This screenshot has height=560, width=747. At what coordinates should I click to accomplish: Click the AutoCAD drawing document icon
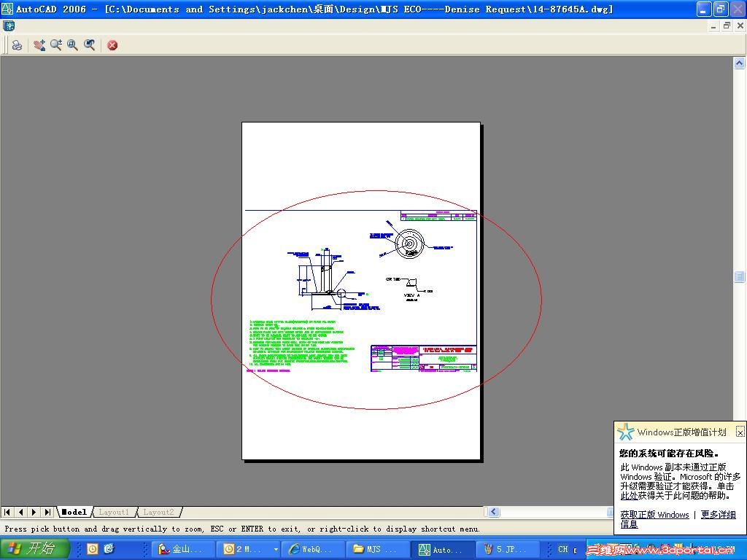[9, 26]
